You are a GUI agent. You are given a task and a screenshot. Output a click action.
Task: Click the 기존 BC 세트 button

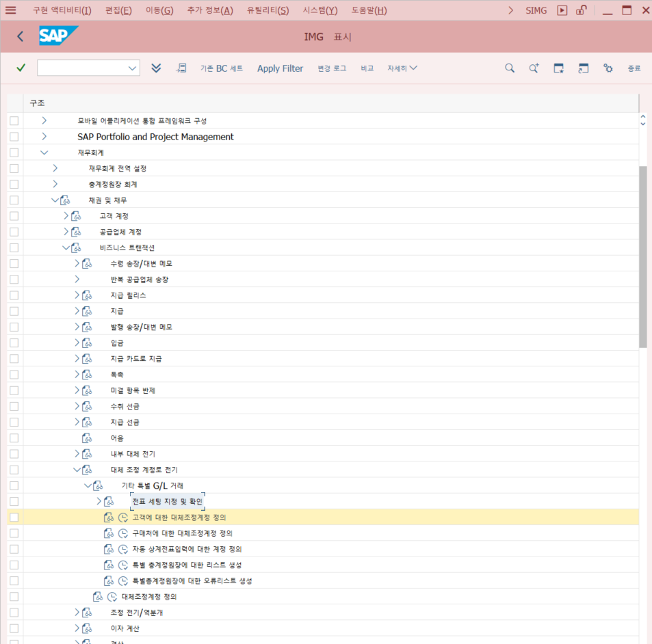point(222,68)
